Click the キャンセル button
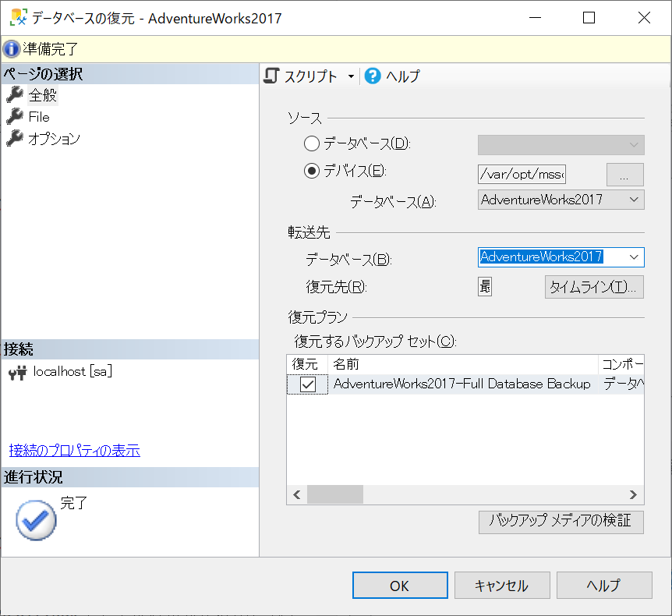 coord(502,586)
